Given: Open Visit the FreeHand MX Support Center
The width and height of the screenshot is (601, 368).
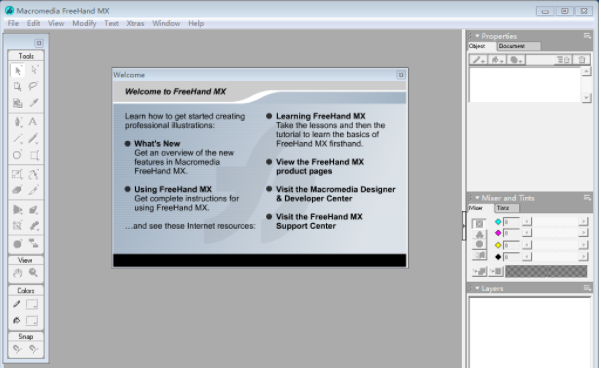Looking at the screenshot, I should tap(319, 221).
